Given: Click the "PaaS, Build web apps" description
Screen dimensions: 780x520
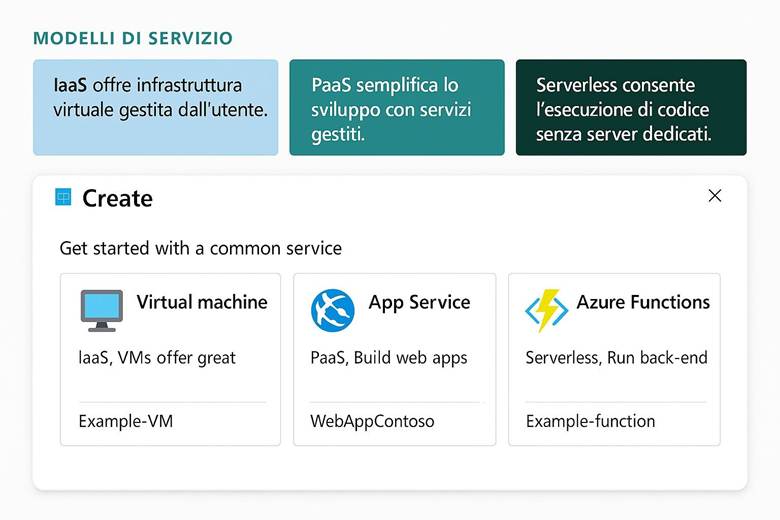Looking at the screenshot, I should [x=388, y=357].
